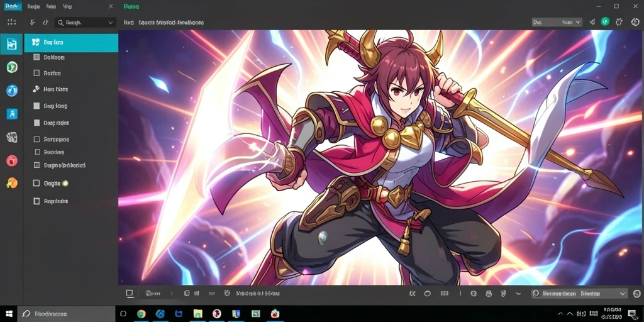
Task: Open File Explorer folder icon on taskbar
Action: click(x=198, y=314)
